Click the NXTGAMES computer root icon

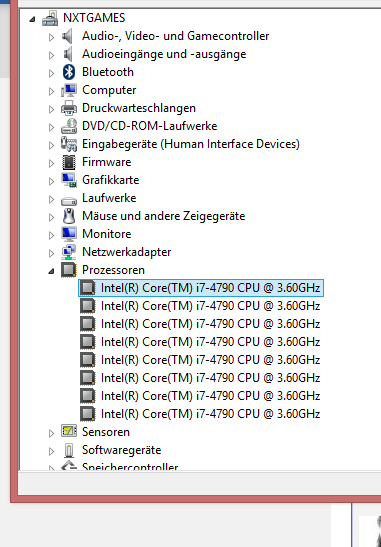click(x=50, y=18)
